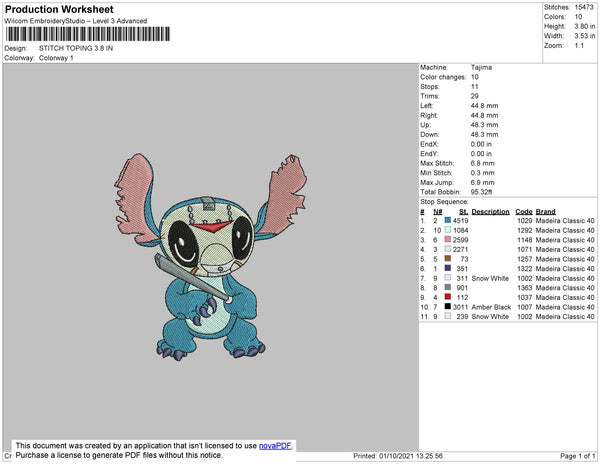The height and width of the screenshot is (464, 600).
Task: Click the novaPDF hyperlink
Action: (275, 446)
